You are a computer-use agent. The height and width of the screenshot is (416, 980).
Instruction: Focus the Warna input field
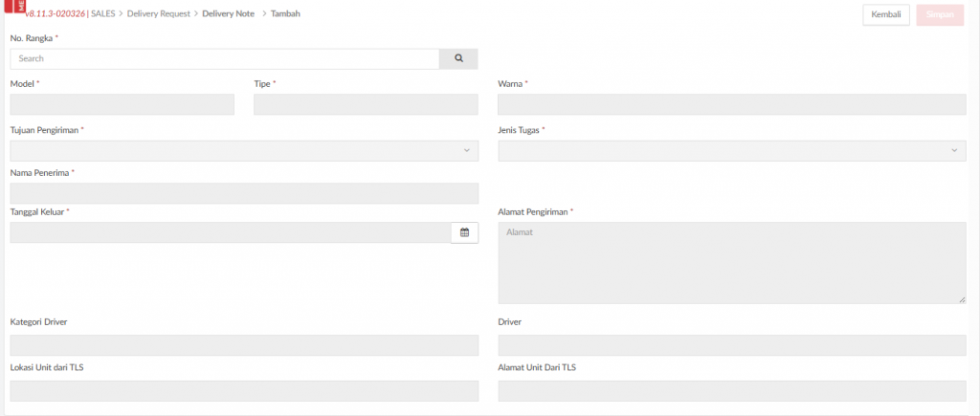tap(731, 104)
